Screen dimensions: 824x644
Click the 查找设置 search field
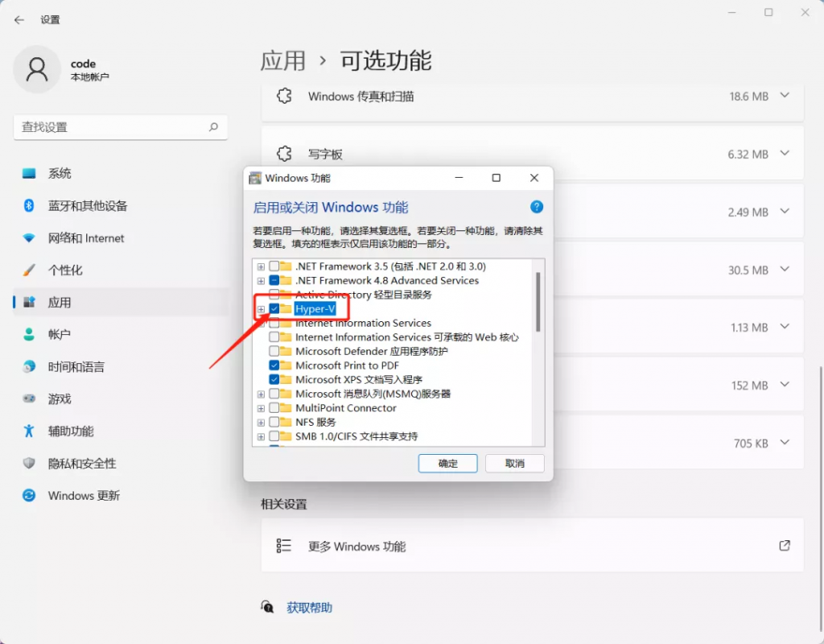[x=121, y=126]
